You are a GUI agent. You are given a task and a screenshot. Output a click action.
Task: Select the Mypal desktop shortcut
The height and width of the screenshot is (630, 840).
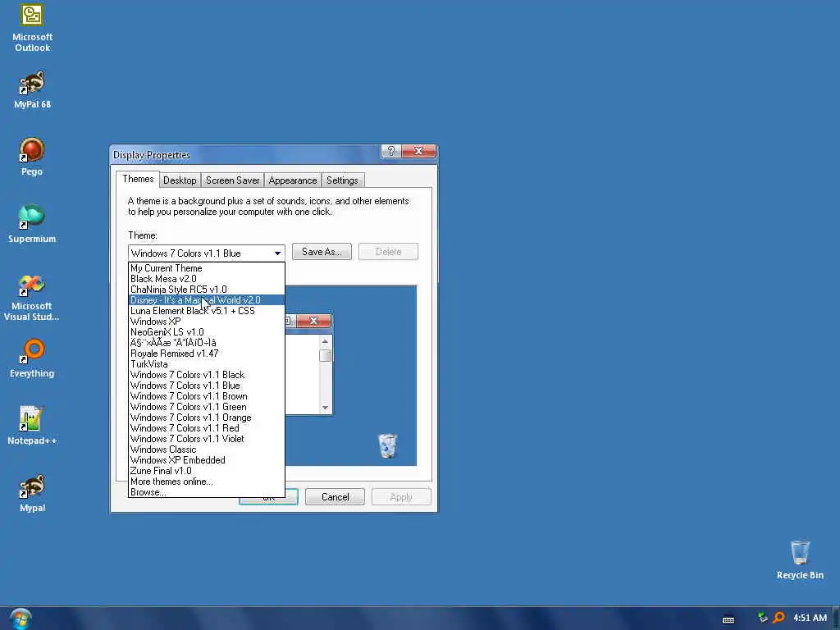coord(32,493)
